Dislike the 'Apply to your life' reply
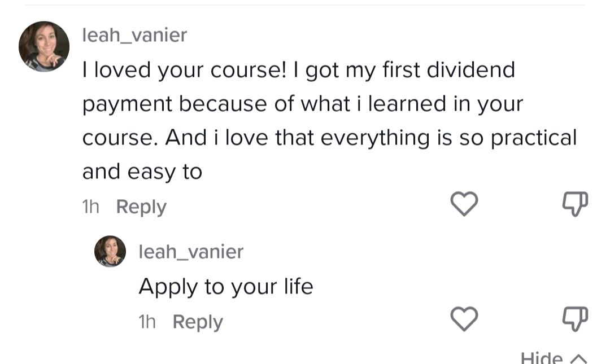The height and width of the screenshot is (364, 610). tap(575, 319)
